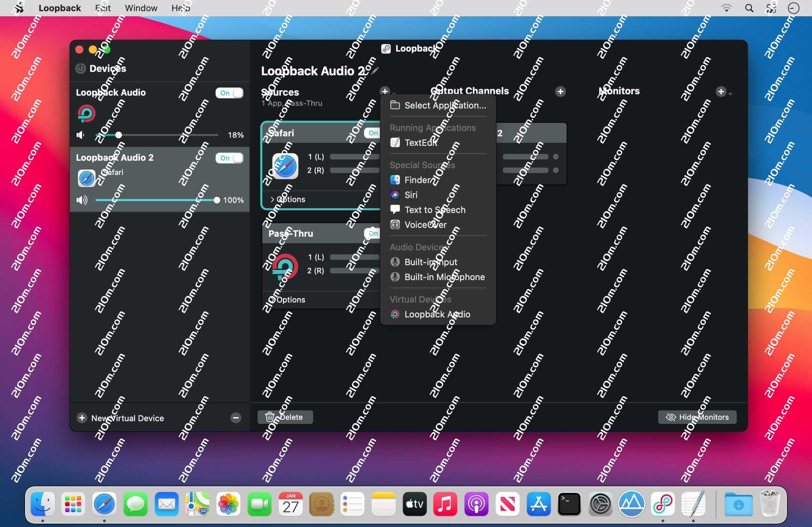812x527 pixels.
Task: Click Safari app icon in source block
Action: [285, 166]
